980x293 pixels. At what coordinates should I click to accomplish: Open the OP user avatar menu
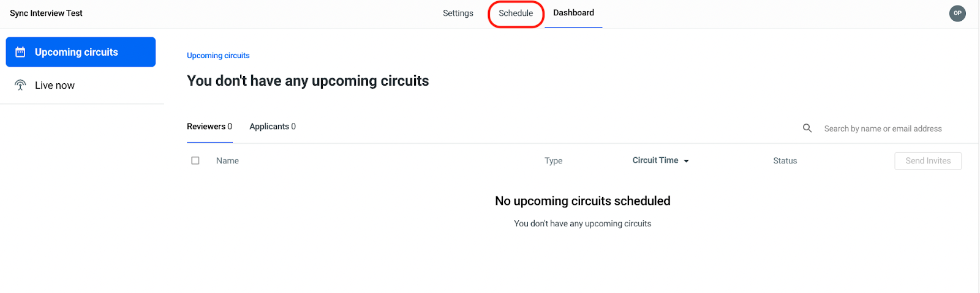click(957, 13)
